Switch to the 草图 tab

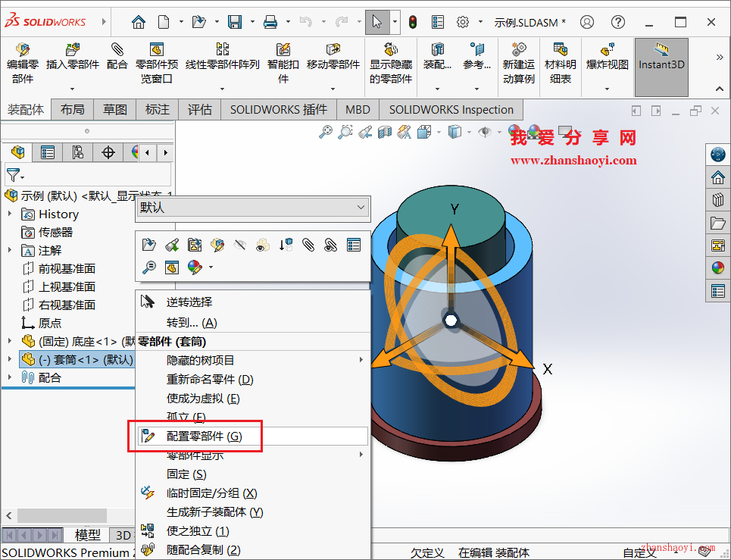click(x=114, y=110)
